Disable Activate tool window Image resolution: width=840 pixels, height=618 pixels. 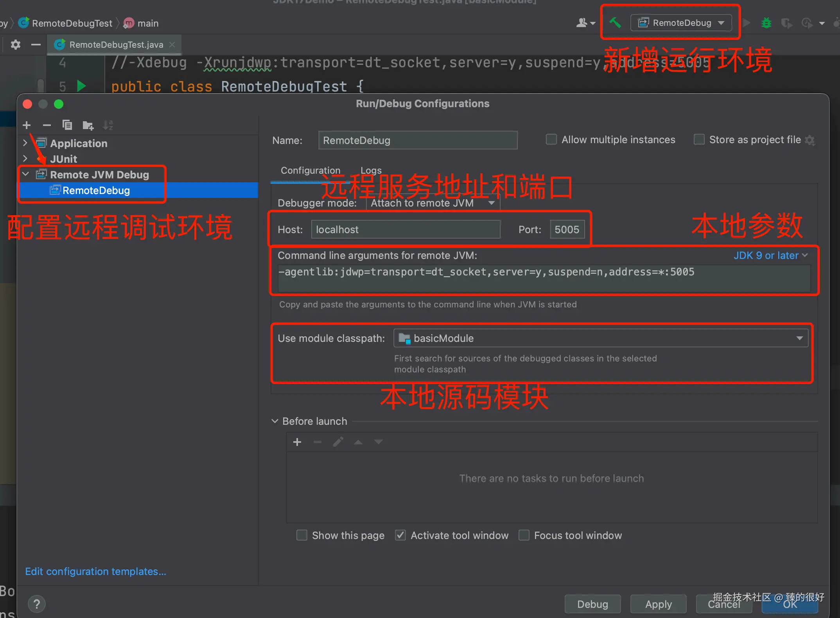click(x=400, y=535)
